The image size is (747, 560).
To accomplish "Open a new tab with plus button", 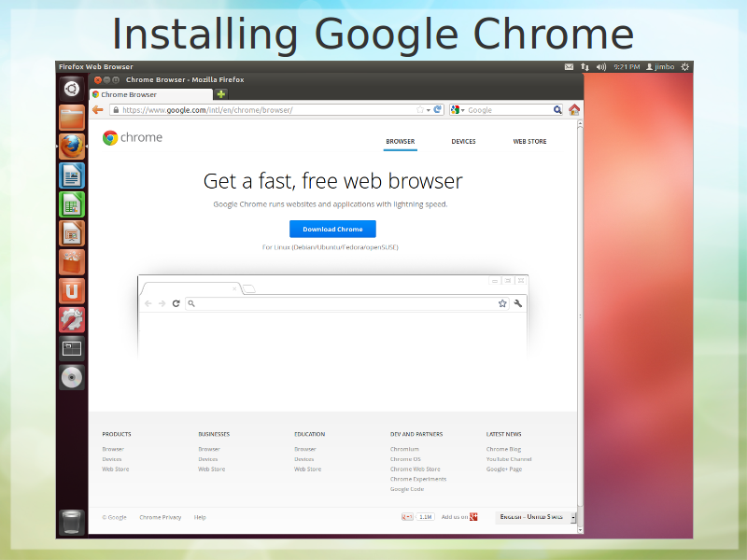I will pos(221,94).
